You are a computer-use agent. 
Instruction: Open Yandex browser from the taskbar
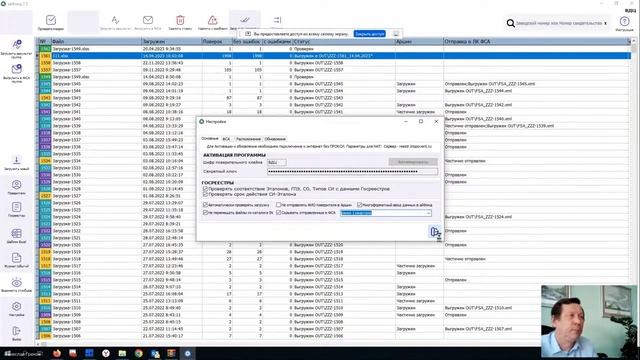point(106,353)
